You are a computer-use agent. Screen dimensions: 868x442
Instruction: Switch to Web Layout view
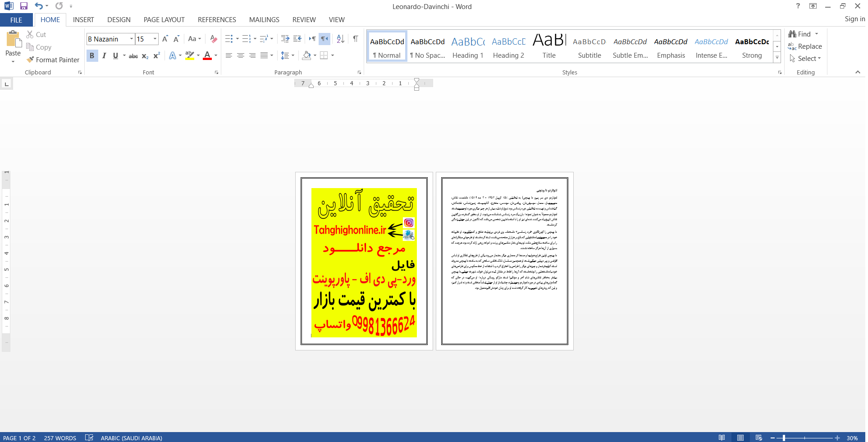click(759, 437)
